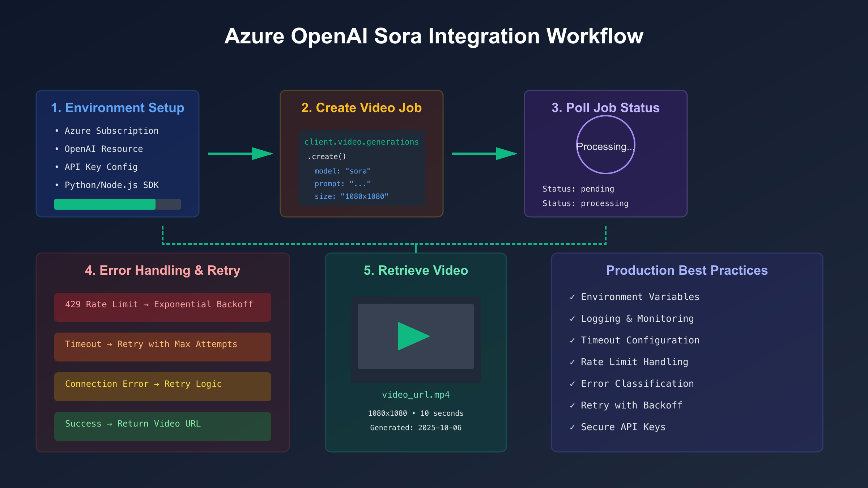Click the Azure Subscription bullet item
Viewport: 868px width, 488px height.
(111, 131)
